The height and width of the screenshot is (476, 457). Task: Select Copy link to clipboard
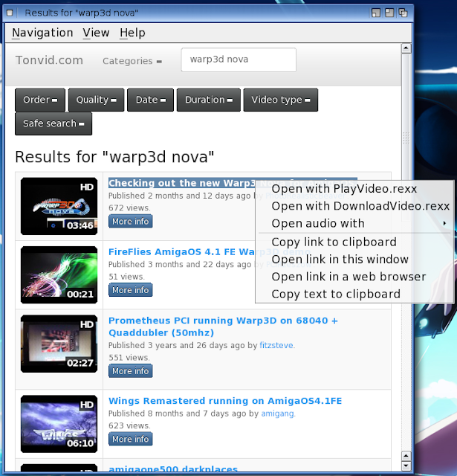(354, 242)
